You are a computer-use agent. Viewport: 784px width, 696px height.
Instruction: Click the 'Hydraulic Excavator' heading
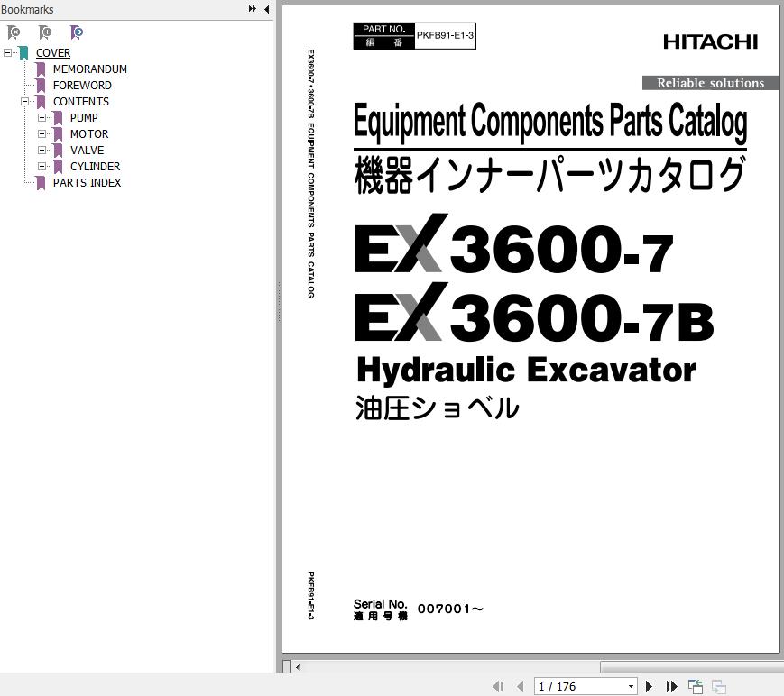tap(527, 371)
